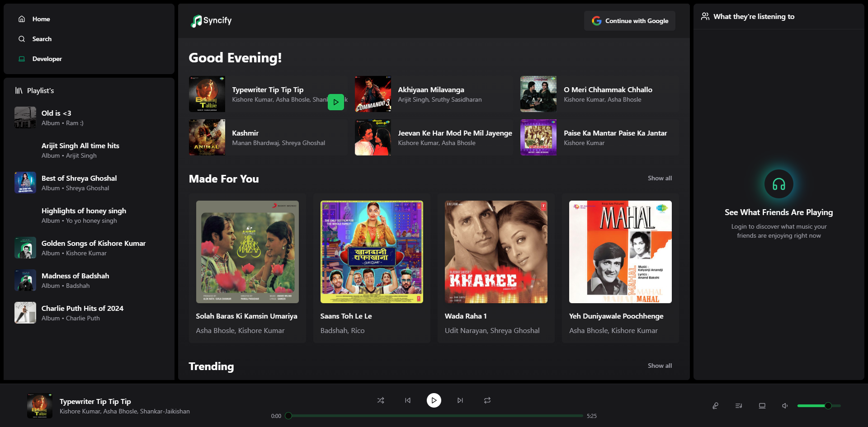Click now-playing album art thumbnail
Screen dimensions: 868x427
(40, 406)
